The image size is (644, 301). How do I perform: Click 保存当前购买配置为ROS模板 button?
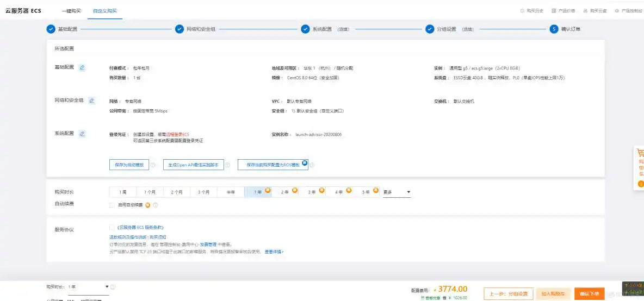[273, 165]
